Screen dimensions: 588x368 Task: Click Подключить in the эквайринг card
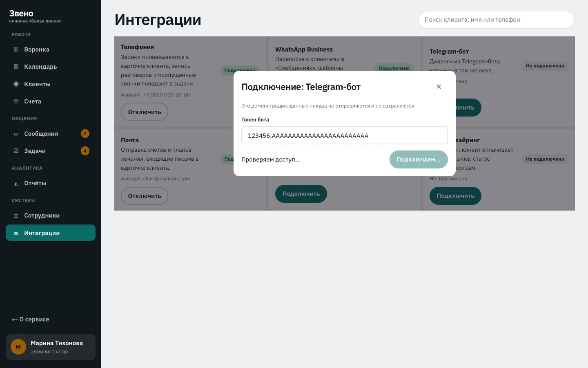click(x=455, y=196)
